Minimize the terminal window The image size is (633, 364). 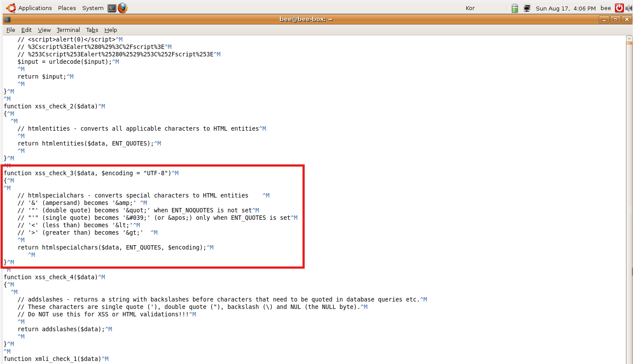point(604,19)
